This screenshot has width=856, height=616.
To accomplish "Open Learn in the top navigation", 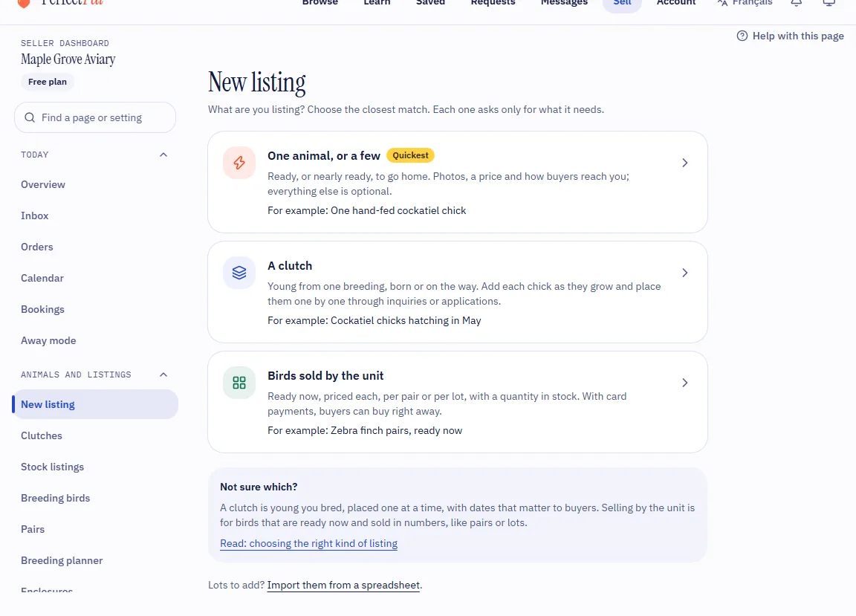I will coord(377,3).
